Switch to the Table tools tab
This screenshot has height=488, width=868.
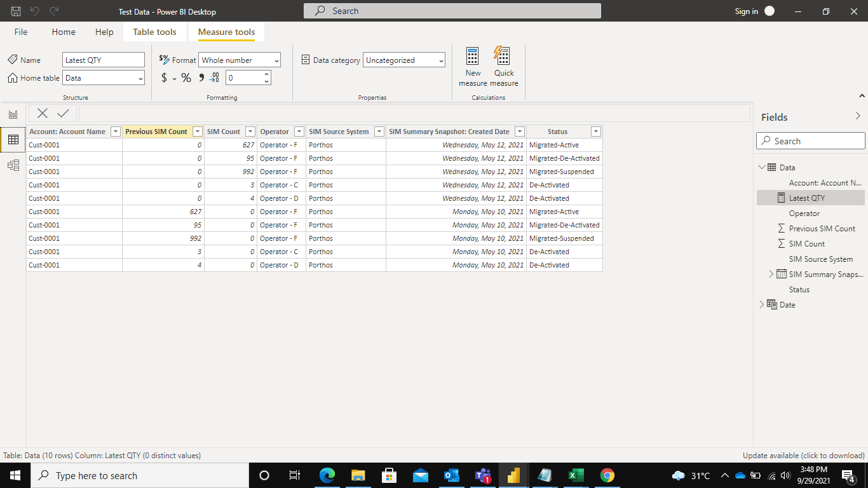tap(154, 32)
